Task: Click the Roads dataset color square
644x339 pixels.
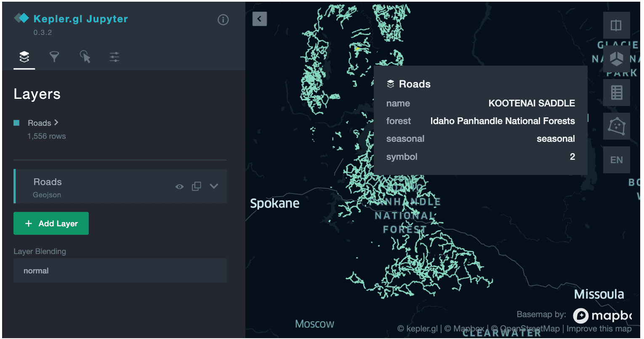Action: (x=16, y=123)
